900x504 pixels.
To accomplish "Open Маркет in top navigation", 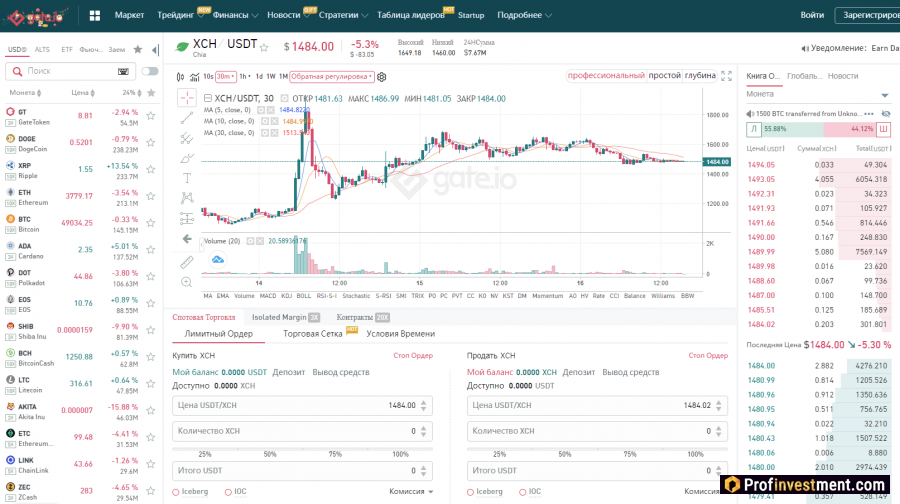I will pyautogui.click(x=129, y=15).
